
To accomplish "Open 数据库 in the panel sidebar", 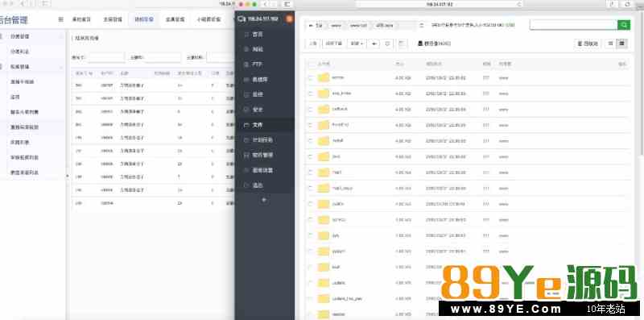I will pos(265,79).
